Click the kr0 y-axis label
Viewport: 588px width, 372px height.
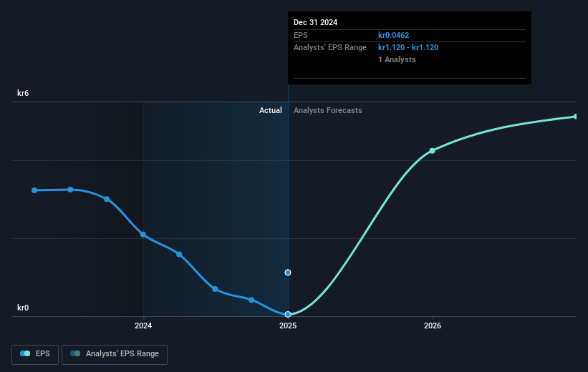[23, 308]
